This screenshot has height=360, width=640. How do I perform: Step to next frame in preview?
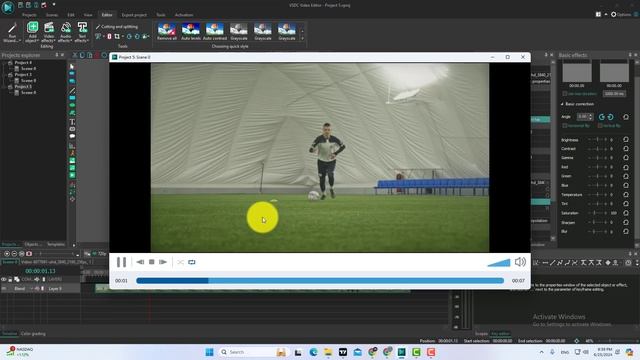163,262
